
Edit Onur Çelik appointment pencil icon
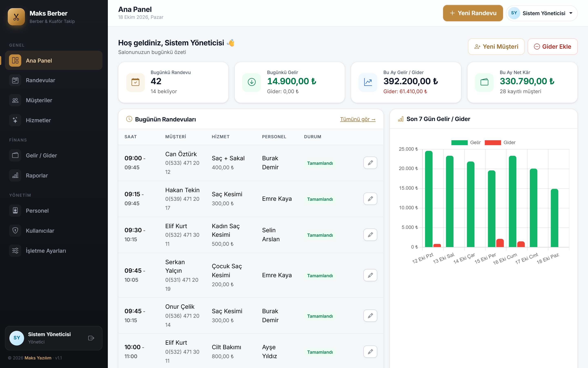tap(370, 316)
